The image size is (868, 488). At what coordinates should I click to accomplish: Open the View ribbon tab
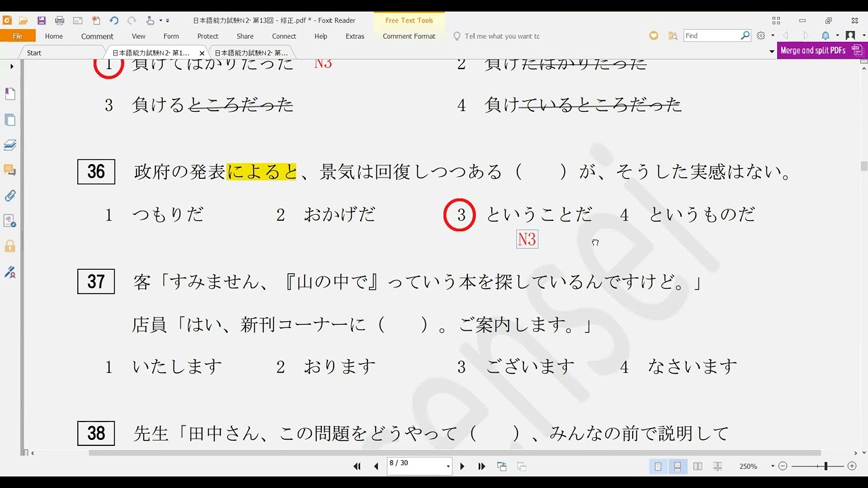[138, 37]
